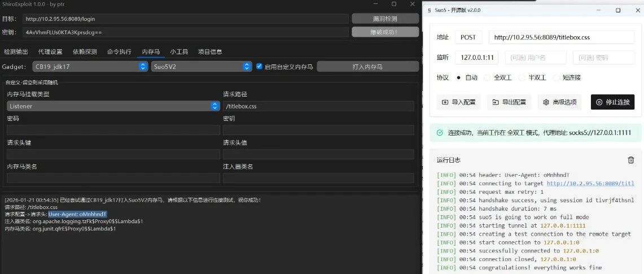
Task: Click the 注入器类名 org.apache.logging output line
Action: click(x=74, y=221)
